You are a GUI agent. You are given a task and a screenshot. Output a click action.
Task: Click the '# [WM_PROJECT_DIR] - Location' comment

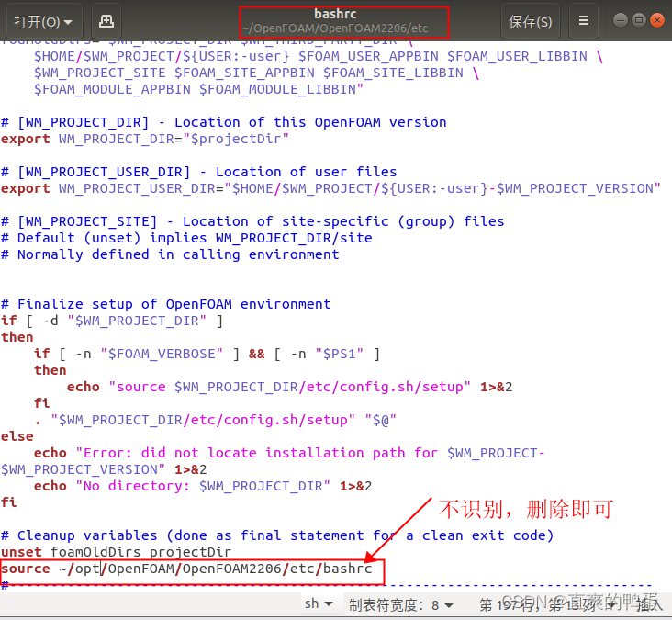click(224, 123)
